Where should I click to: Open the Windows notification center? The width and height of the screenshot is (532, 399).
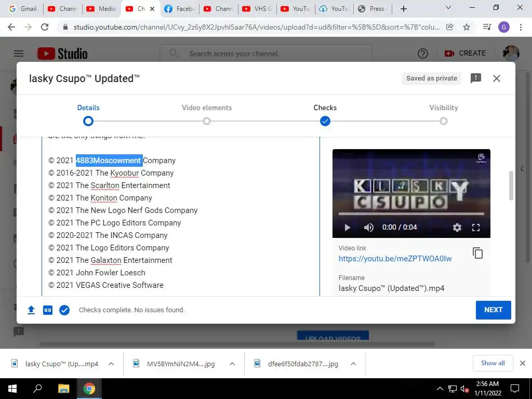tap(515, 389)
